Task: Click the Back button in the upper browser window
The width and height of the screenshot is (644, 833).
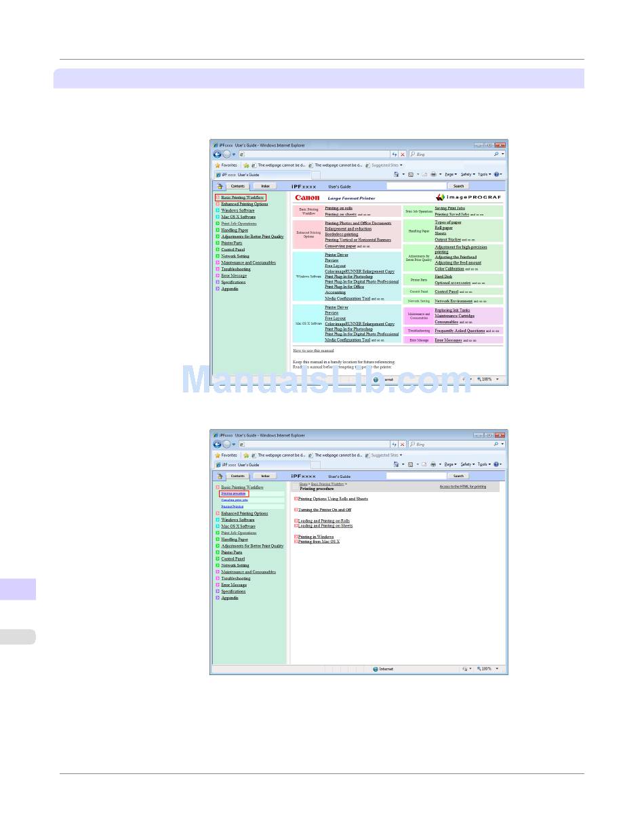Action: pyautogui.click(x=218, y=155)
